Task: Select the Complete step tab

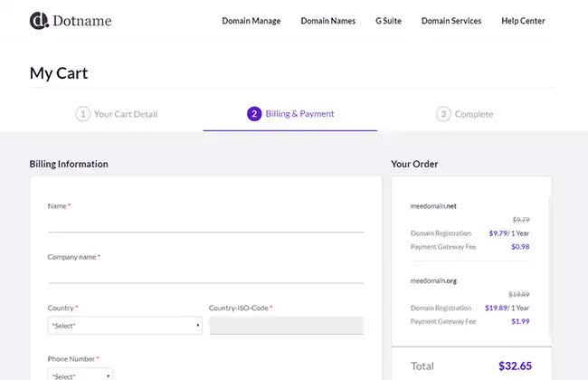Action: [x=473, y=114]
